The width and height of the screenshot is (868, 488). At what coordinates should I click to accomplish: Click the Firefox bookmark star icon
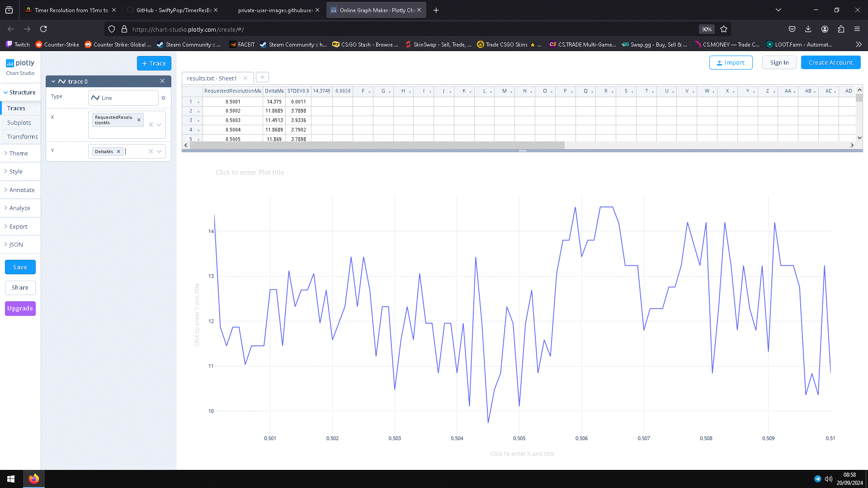(x=724, y=29)
